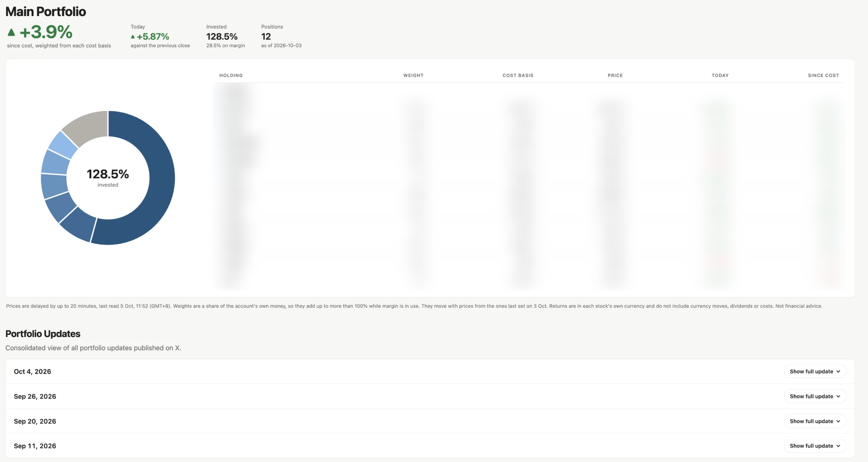Click the +3.9% since cost value
Screen dimensions: 868x462
coord(46,32)
